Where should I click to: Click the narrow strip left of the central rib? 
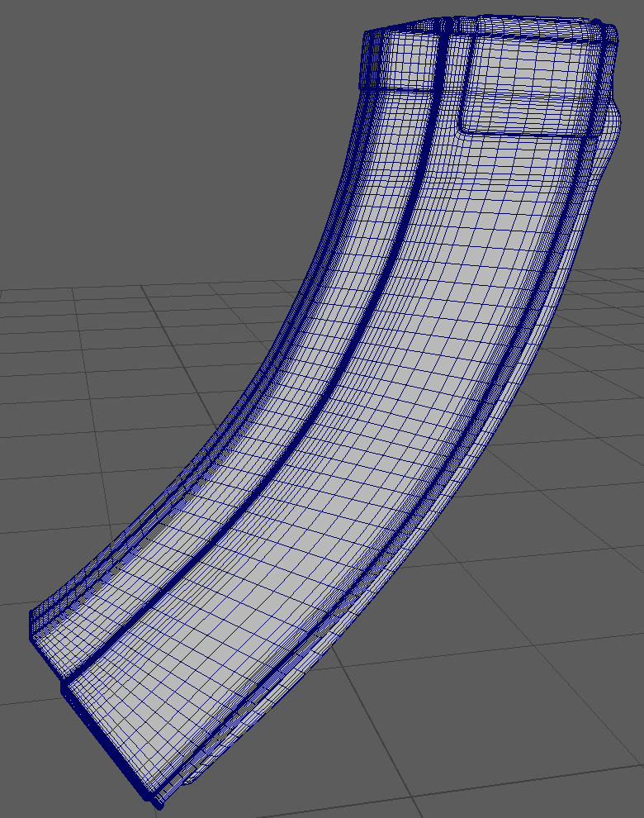click(314, 347)
